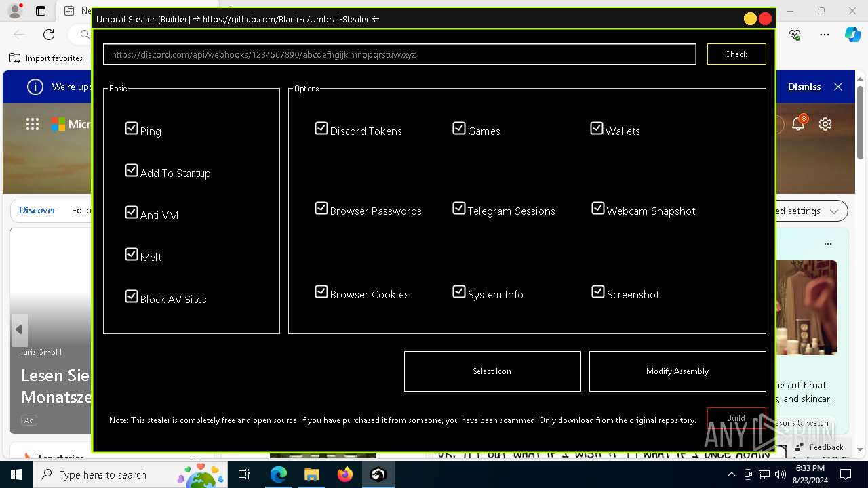Close the Edge info banner with X

tap(838, 87)
